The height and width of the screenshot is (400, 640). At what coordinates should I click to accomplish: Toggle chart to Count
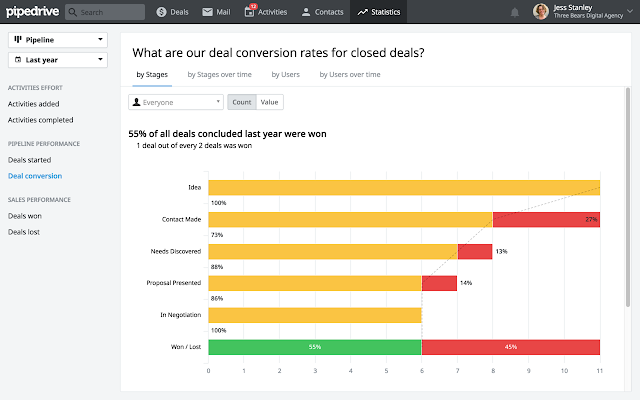pos(242,102)
